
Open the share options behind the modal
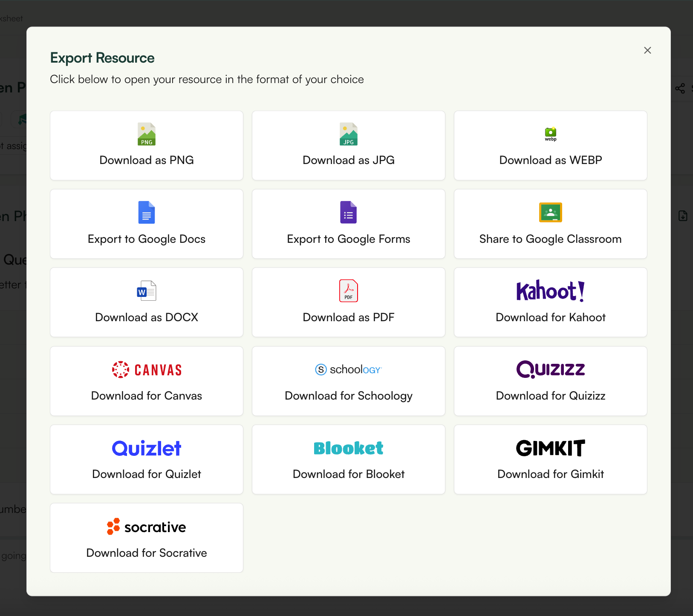coord(680,88)
